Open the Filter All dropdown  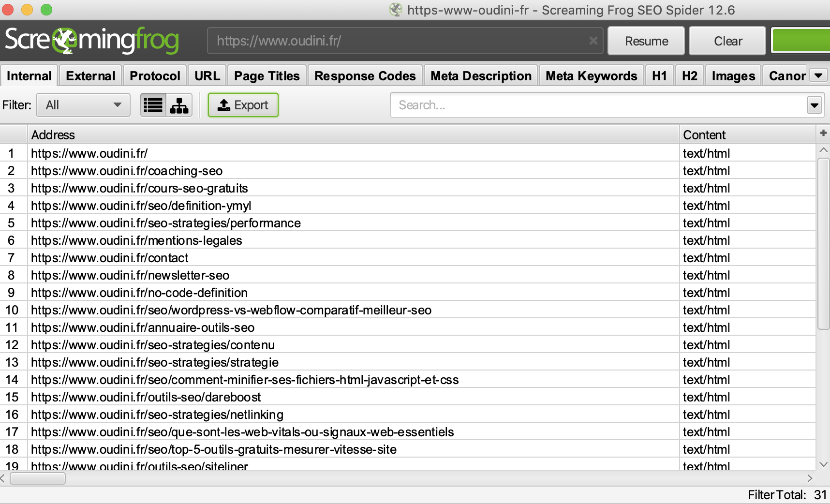[83, 105]
